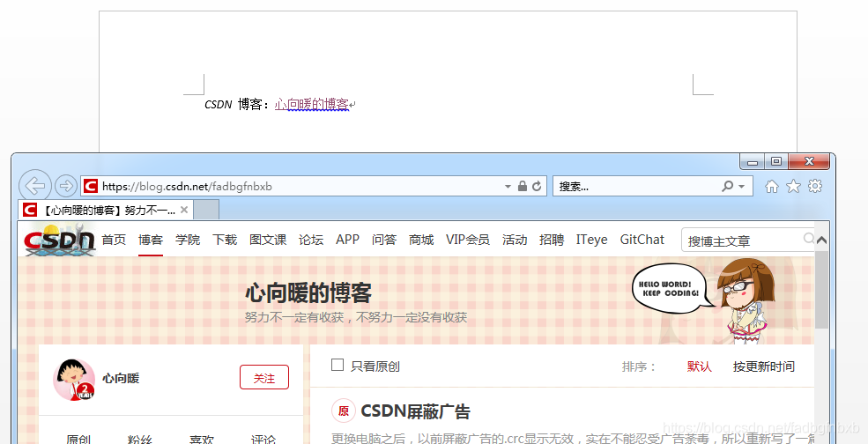Click the 心向暖 username in profile card
The image size is (868, 444).
[x=121, y=379]
